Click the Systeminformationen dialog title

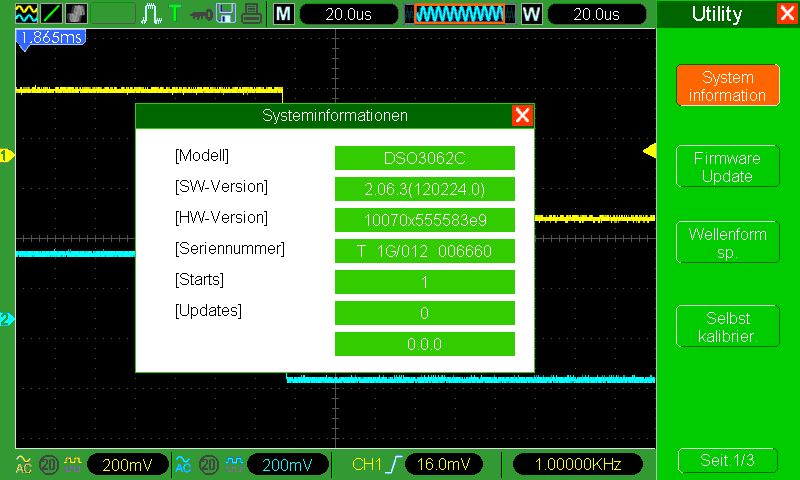[335, 116]
